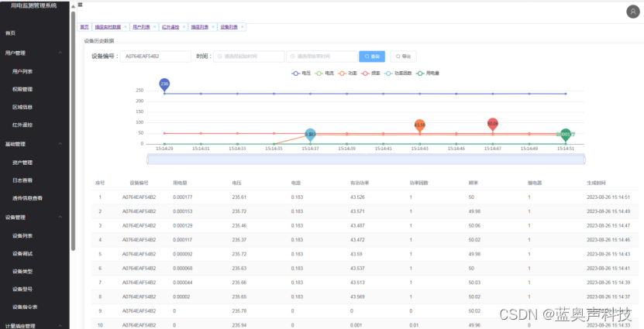The width and height of the screenshot is (644, 329).
Task: Click the 设备编号 input field
Action: (x=156, y=57)
